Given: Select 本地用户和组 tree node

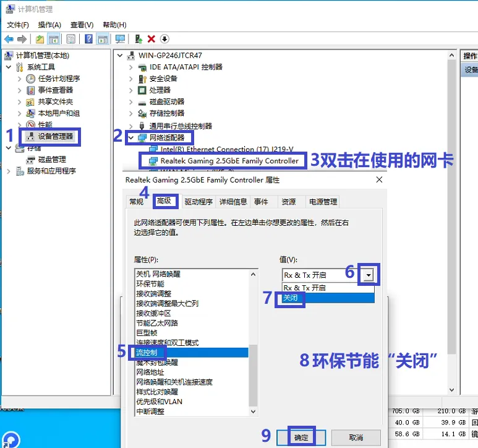Looking at the screenshot, I should [59, 113].
